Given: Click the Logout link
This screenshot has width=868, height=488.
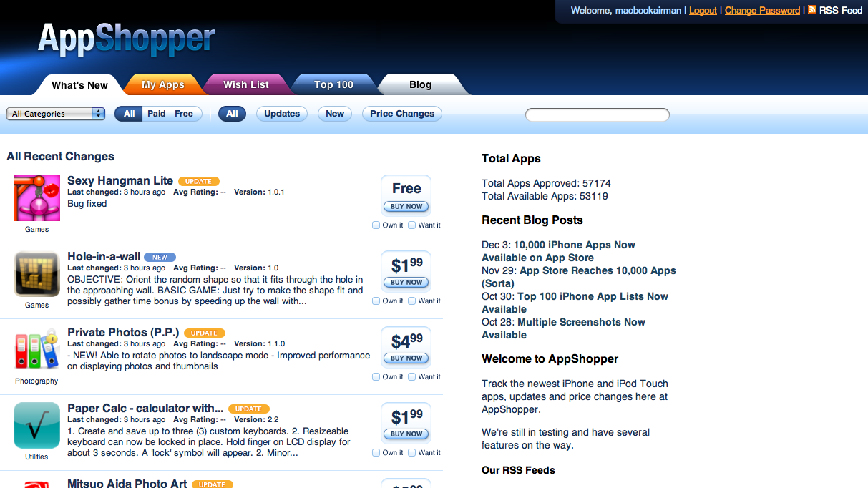Looking at the screenshot, I should click(703, 10).
